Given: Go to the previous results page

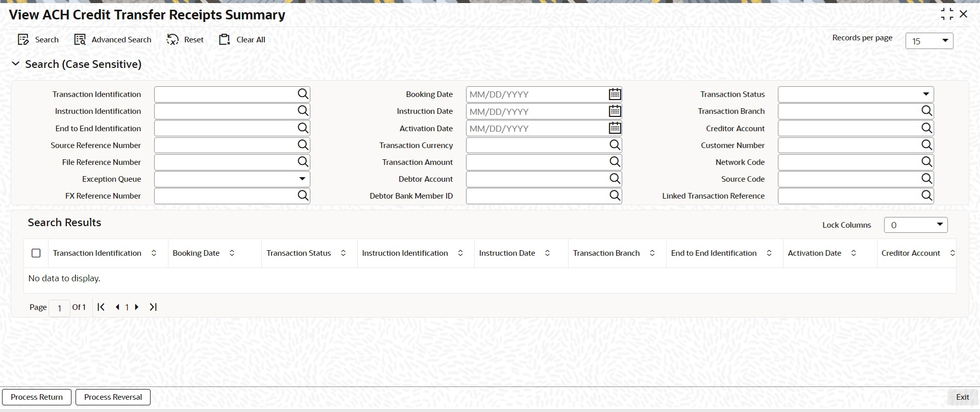Looking at the screenshot, I should (x=117, y=307).
